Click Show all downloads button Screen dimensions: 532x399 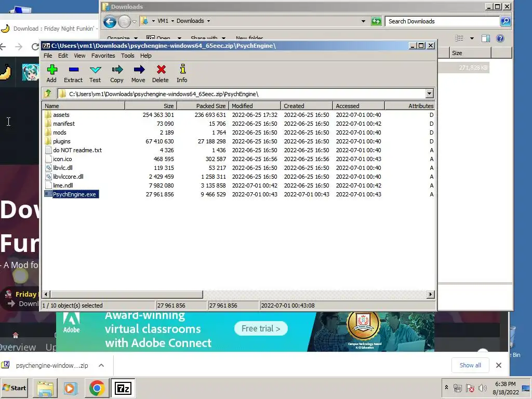tap(470, 365)
